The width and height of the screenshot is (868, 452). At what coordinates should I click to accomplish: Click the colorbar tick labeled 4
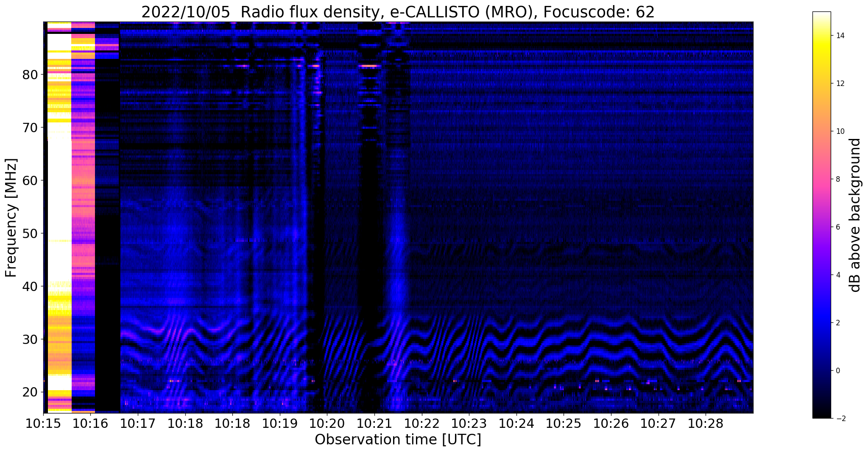pyautogui.click(x=837, y=275)
